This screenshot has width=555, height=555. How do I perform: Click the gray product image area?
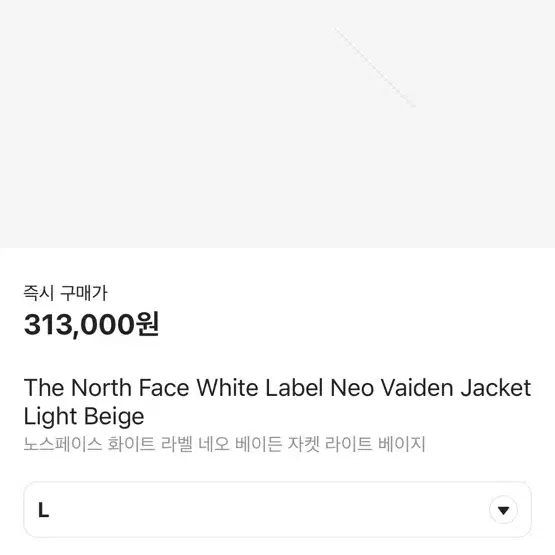[x=277, y=124]
